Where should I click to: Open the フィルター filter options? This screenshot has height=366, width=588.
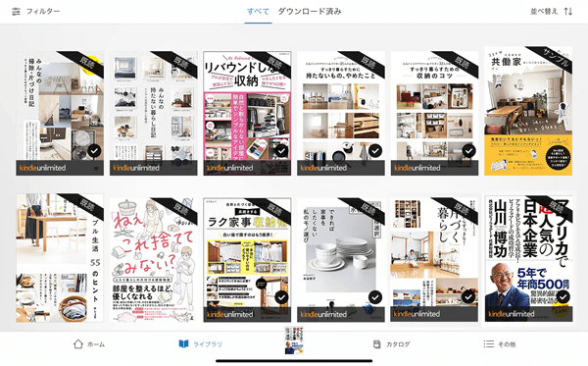click(x=43, y=12)
